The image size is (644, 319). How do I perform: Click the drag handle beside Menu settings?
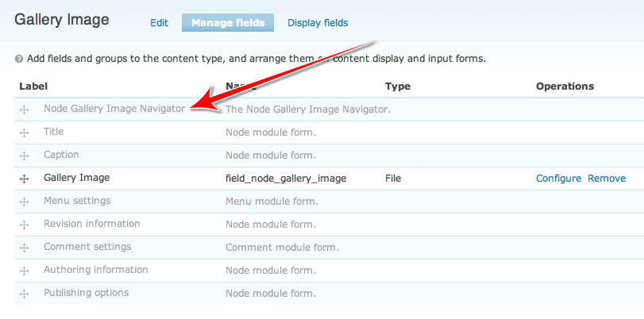(24, 202)
